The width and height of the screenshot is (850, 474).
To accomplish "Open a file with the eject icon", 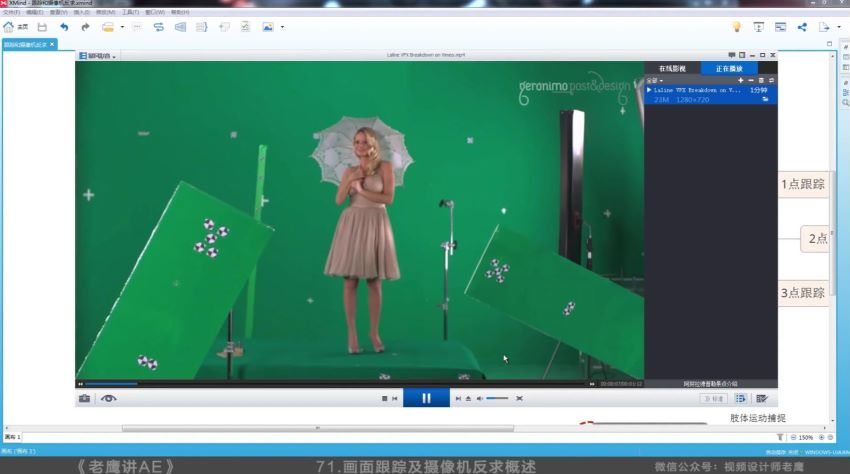I will point(468,398).
